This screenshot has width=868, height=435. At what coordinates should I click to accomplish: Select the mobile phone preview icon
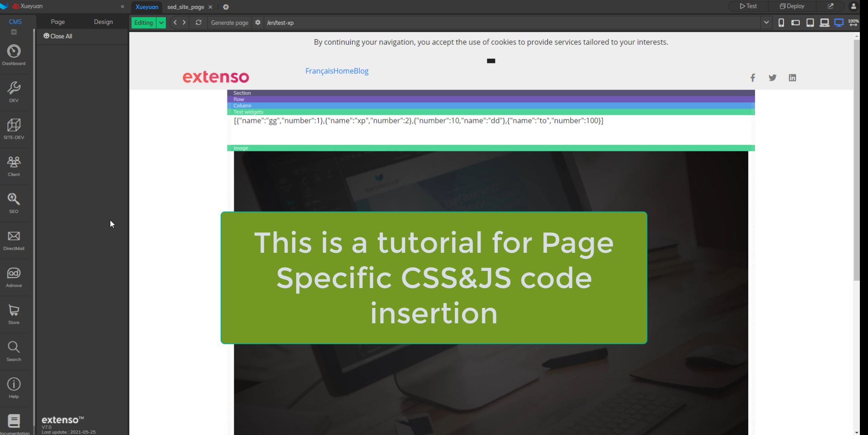[781, 22]
